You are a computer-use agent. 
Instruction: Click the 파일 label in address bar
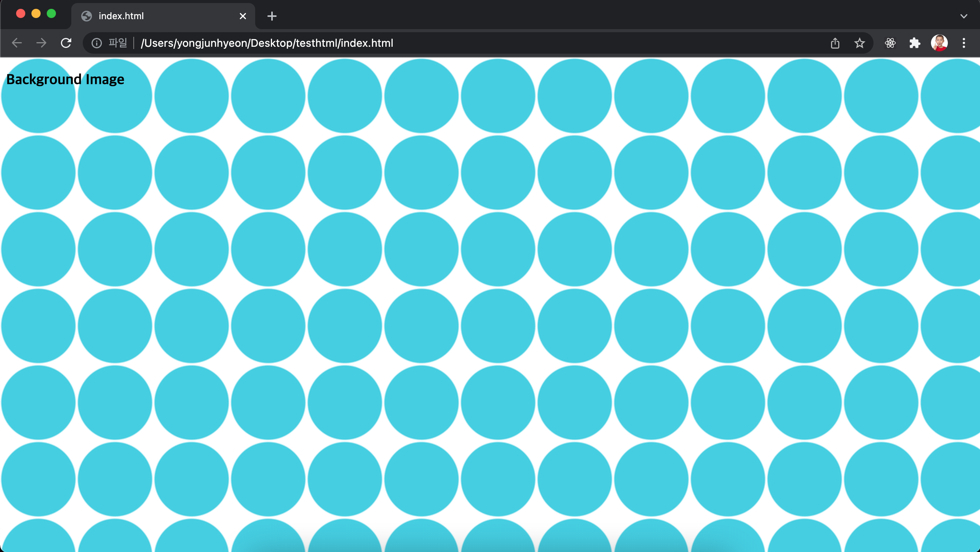(x=118, y=43)
